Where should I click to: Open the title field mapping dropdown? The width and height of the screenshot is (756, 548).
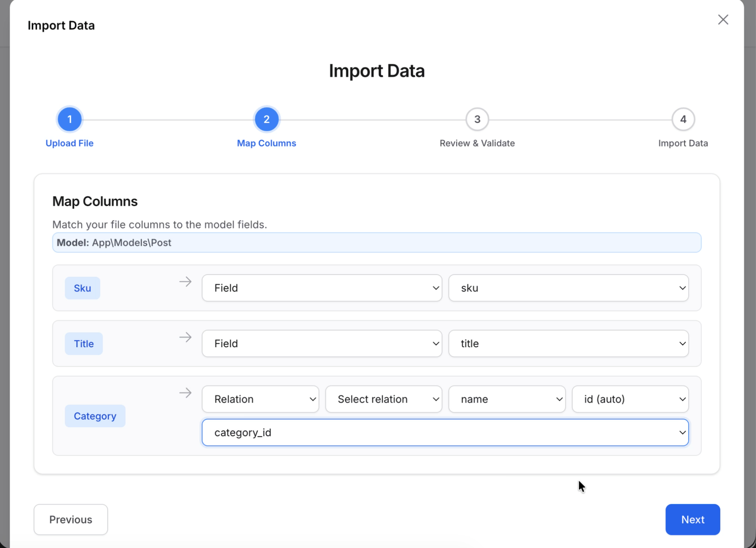click(568, 343)
